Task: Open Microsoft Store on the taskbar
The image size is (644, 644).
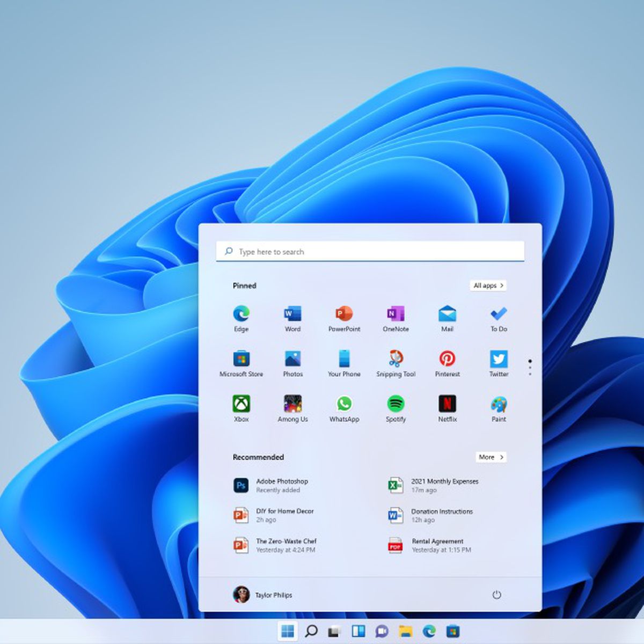Action: tap(453, 631)
